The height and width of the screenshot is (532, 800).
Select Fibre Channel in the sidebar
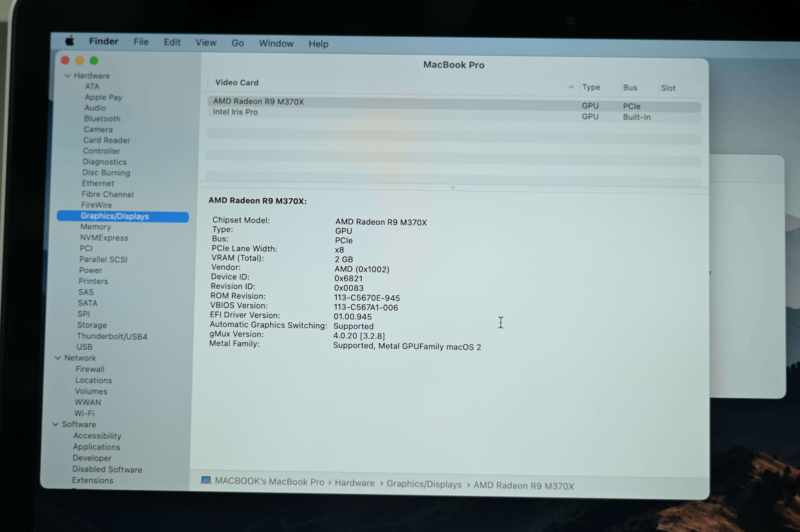click(x=107, y=194)
